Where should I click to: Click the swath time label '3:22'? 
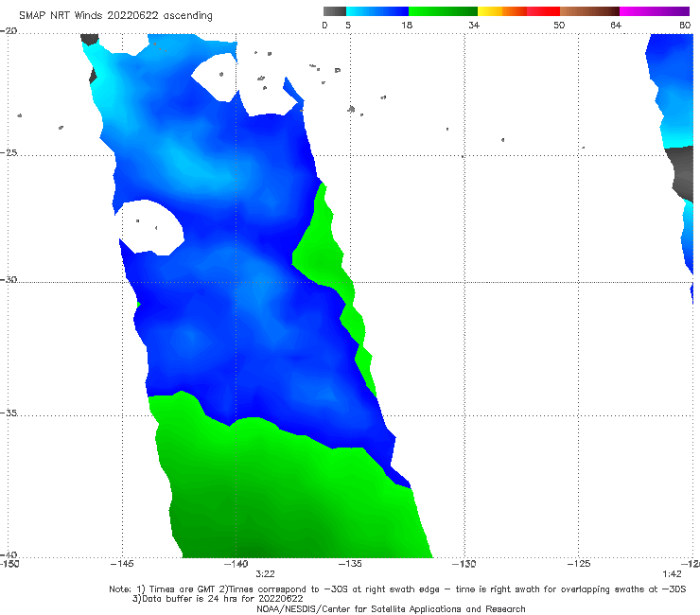coord(265,574)
